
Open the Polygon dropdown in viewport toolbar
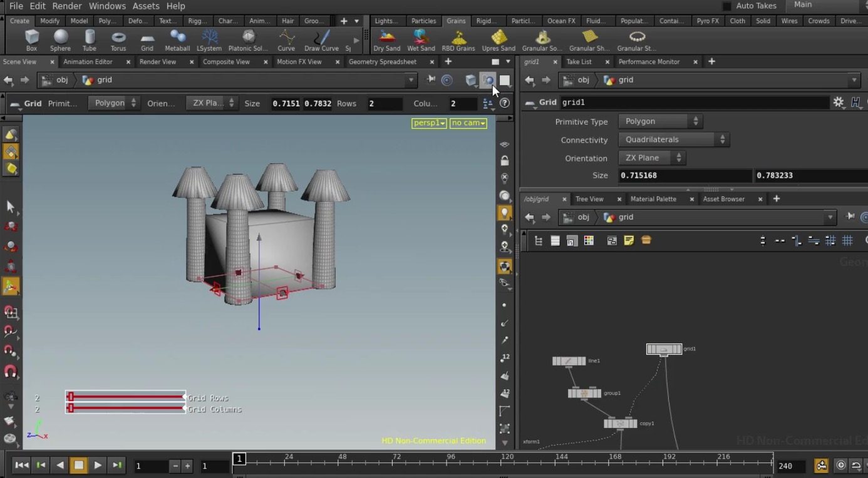point(113,103)
